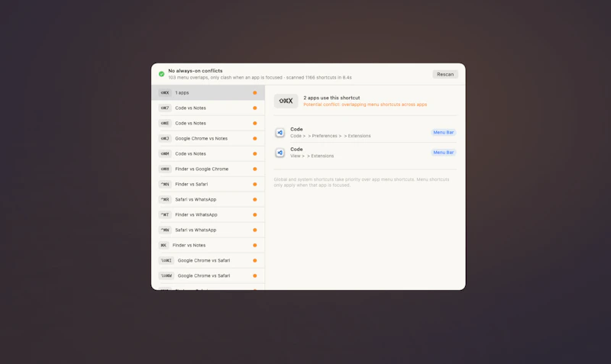611x364 pixels.
Task: Click orange dot on the "1 apps" row
Action: (x=255, y=92)
